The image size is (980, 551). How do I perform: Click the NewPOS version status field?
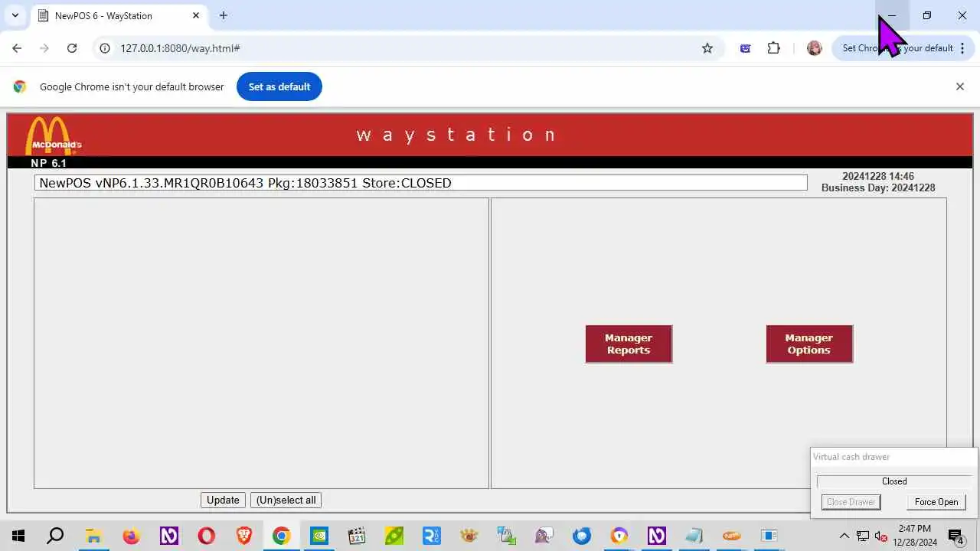pos(420,183)
